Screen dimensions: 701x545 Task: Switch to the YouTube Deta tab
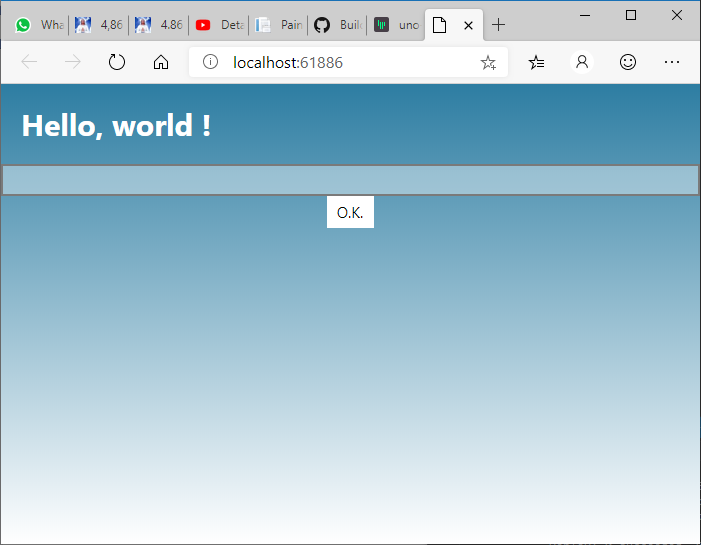220,25
